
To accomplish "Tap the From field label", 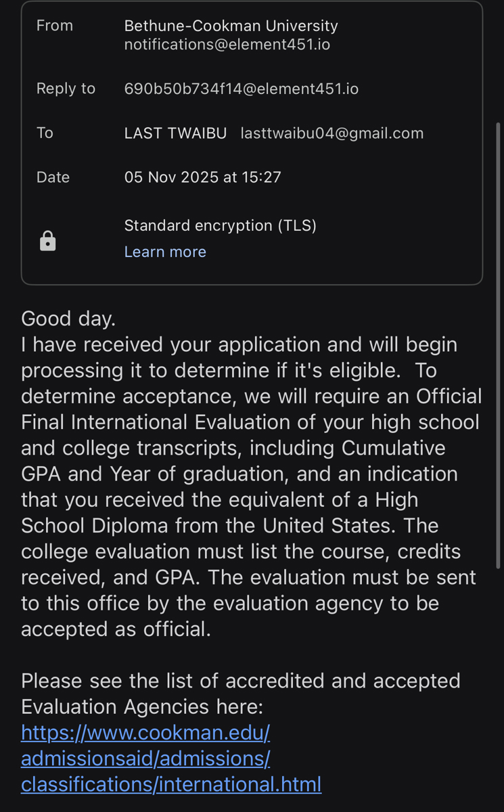I will pos(55,26).
